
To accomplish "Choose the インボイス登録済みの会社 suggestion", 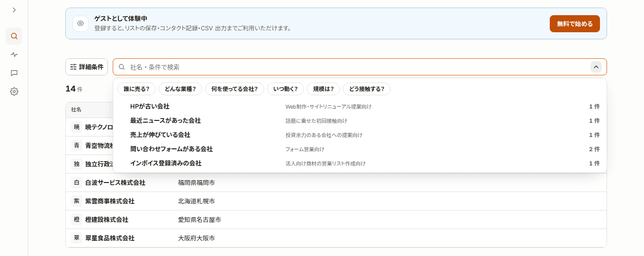I will click(x=360, y=164).
